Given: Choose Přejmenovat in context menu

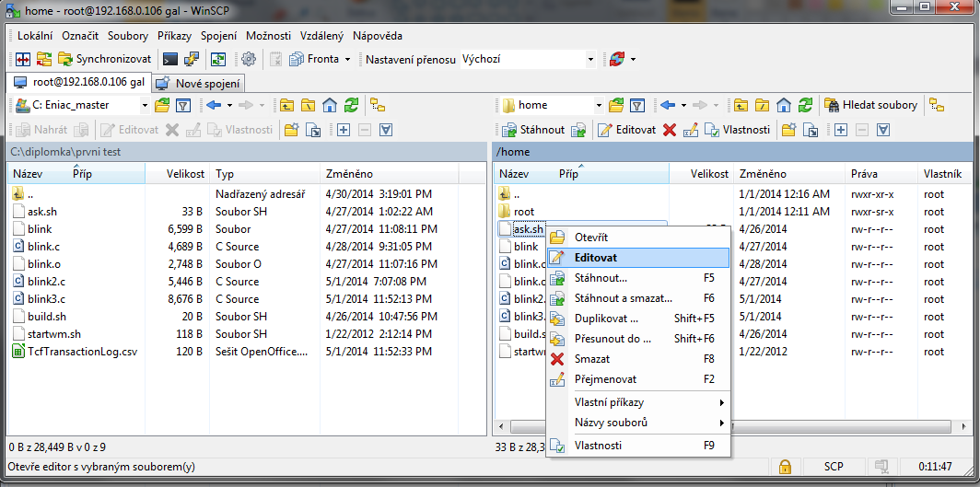Looking at the screenshot, I should pyautogui.click(x=637, y=379).
